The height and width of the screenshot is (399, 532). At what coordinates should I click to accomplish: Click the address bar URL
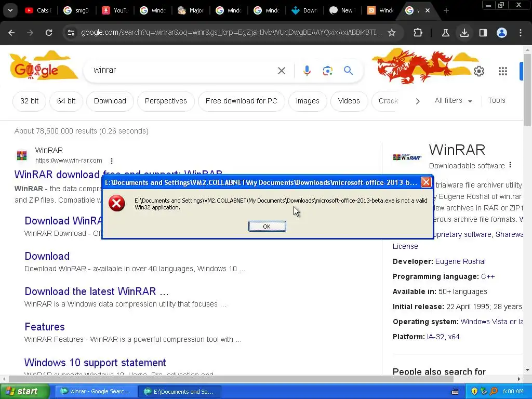[x=231, y=33]
